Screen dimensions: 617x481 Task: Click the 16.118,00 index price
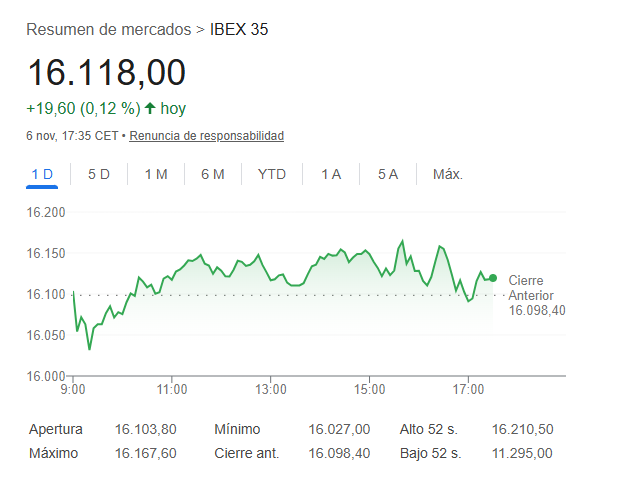106,73
